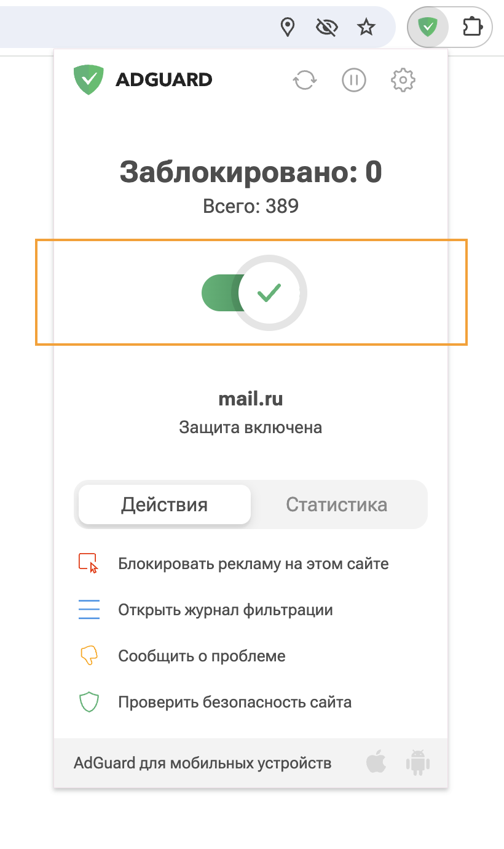Pause AdGuard protection with pause icon
This screenshot has height=849, width=504.
tap(354, 80)
